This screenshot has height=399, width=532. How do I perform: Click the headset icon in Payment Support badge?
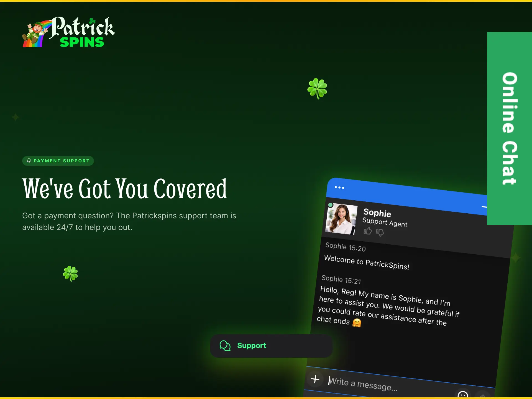[29, 161]
